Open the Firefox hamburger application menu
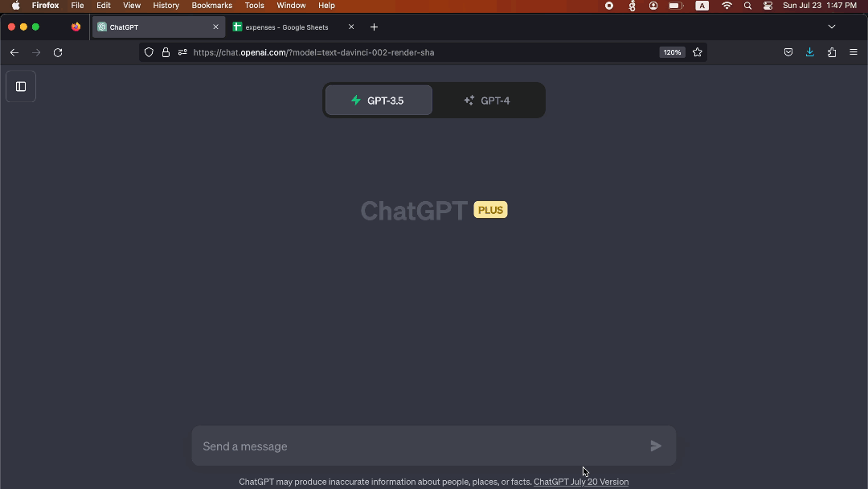The image size is (868, 489). [x=853, y=52]
